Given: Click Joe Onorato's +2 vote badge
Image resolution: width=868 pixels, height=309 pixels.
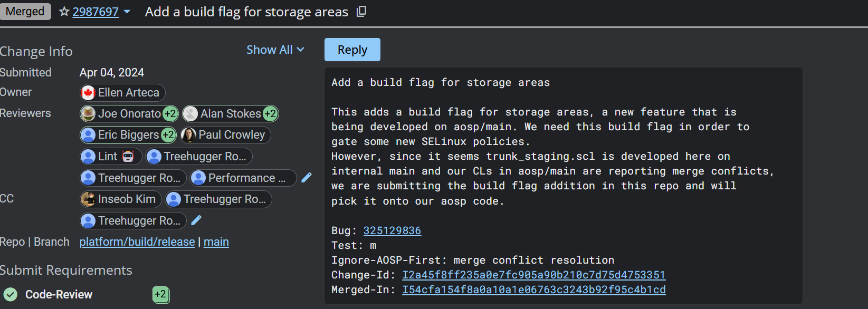Looking at the screenshot, I should tap(170, 113).
